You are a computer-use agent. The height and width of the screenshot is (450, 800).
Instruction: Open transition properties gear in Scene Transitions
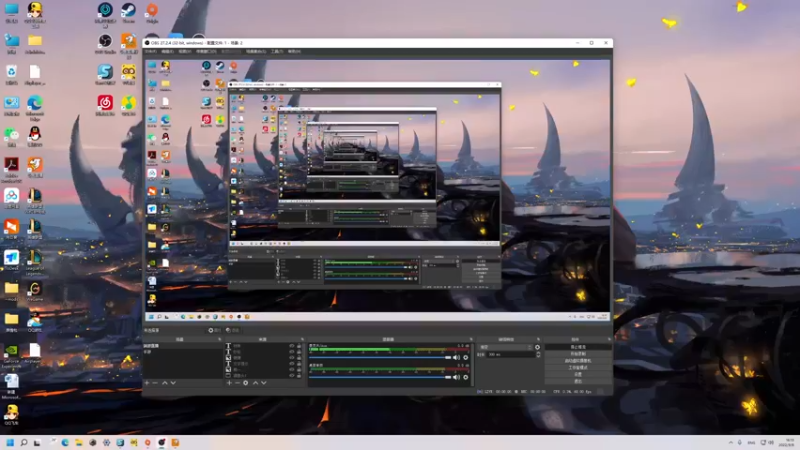(537, 347)
